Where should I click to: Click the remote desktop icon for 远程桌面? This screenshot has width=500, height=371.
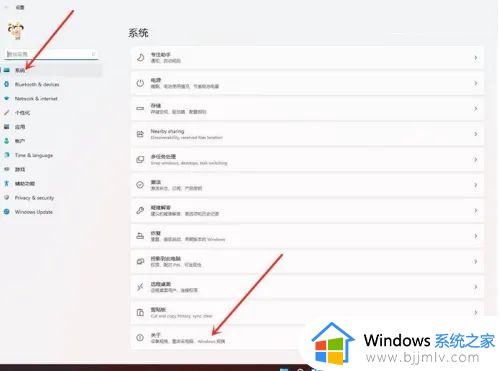(x=140, y=287)
